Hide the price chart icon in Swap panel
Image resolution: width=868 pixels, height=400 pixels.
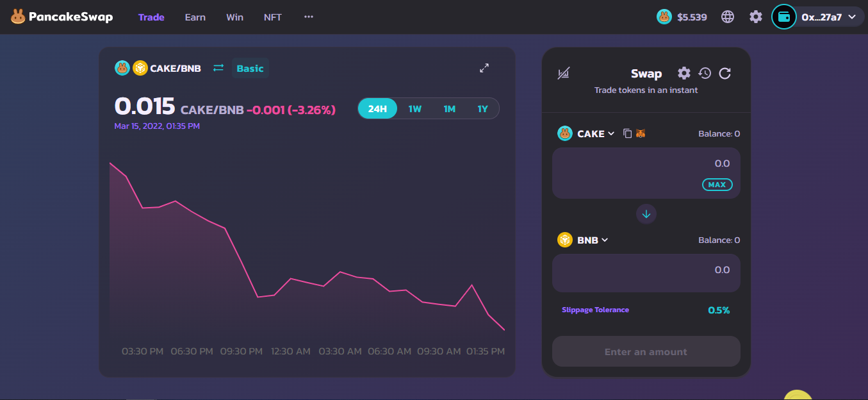click(x=563, y=74)
